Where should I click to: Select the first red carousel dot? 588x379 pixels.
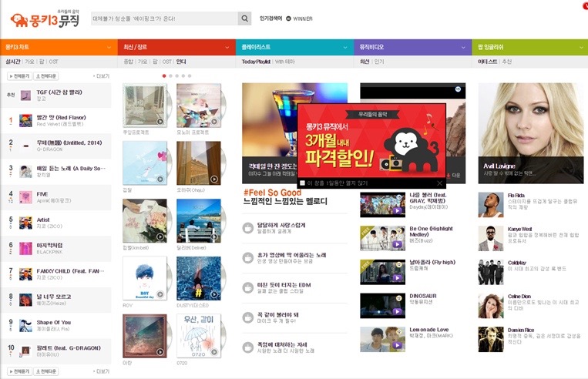[164, 75]
